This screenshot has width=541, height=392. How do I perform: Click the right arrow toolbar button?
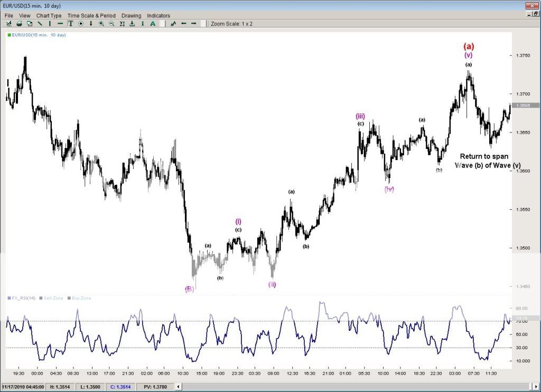pos(193,24)
